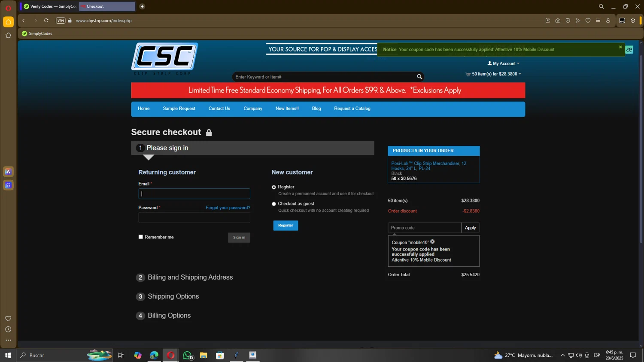This screenshot has height=362, width=644.
Task: Check the Remember me checkbox
Action: (141, 237)
